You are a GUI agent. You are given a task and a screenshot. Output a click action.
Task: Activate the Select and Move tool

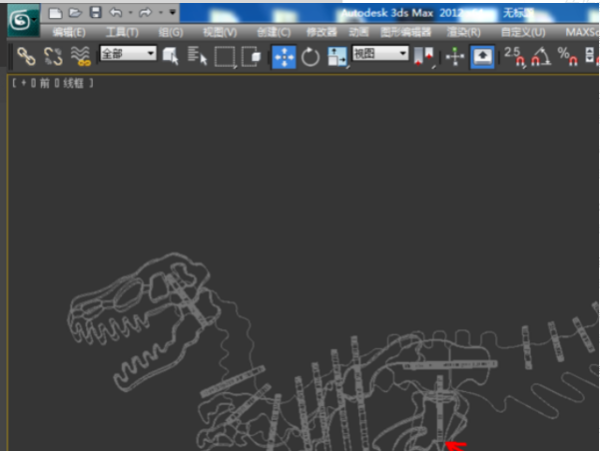coord(284,57)
